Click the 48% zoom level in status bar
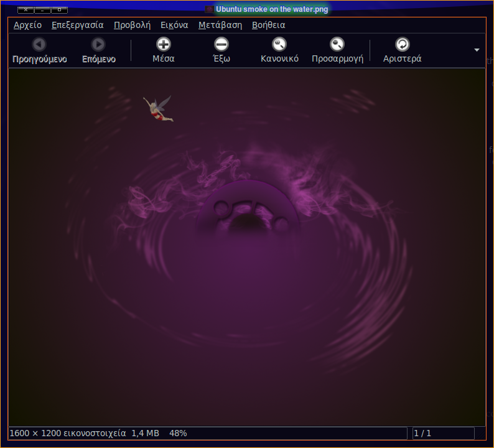This screenshot has width=494, height=448. coord(178,433)
